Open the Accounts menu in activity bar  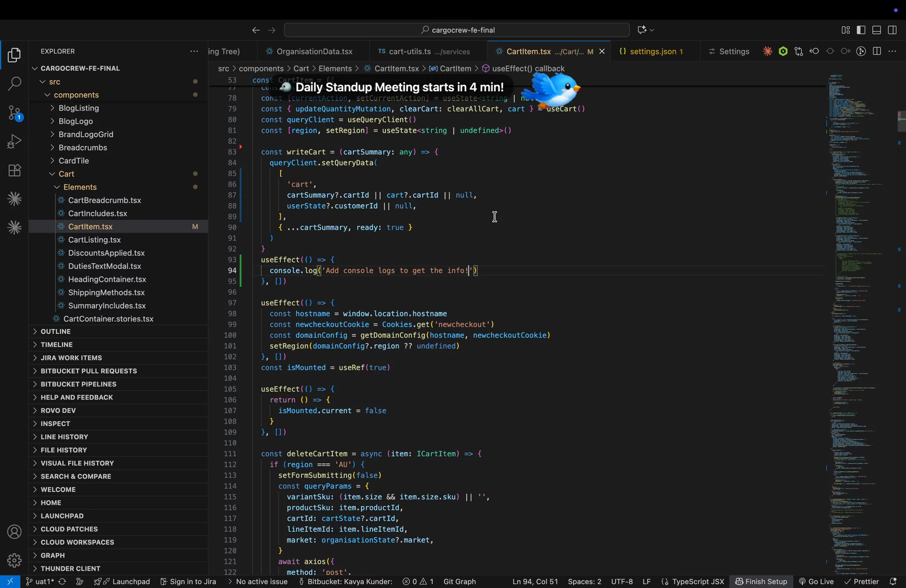click(14, 532)
